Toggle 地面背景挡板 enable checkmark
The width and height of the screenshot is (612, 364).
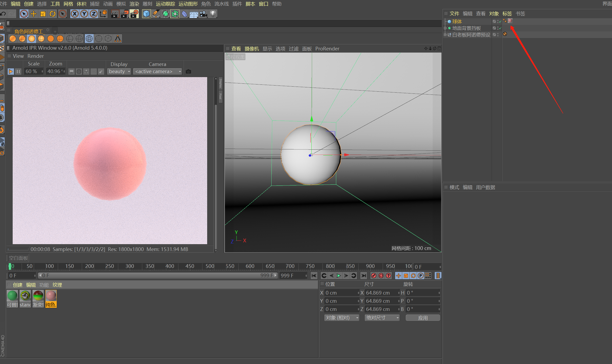500,28
